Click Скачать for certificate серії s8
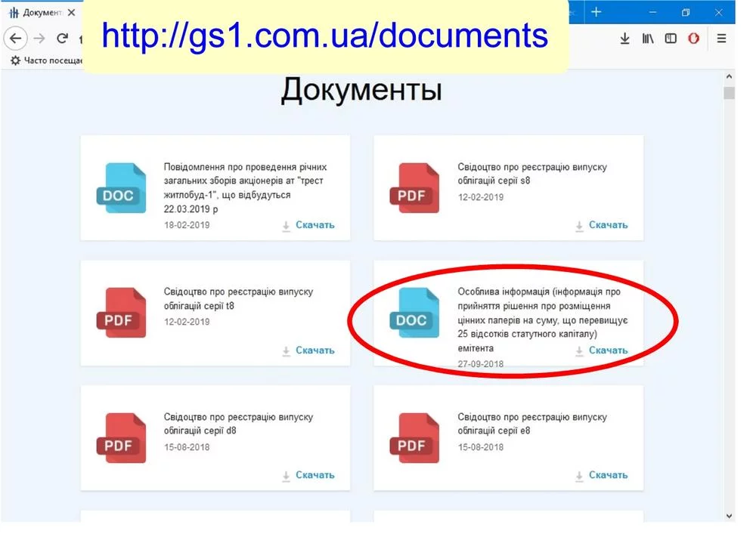The width and height of the screenshot is (756, 534). tap(601, 225)
